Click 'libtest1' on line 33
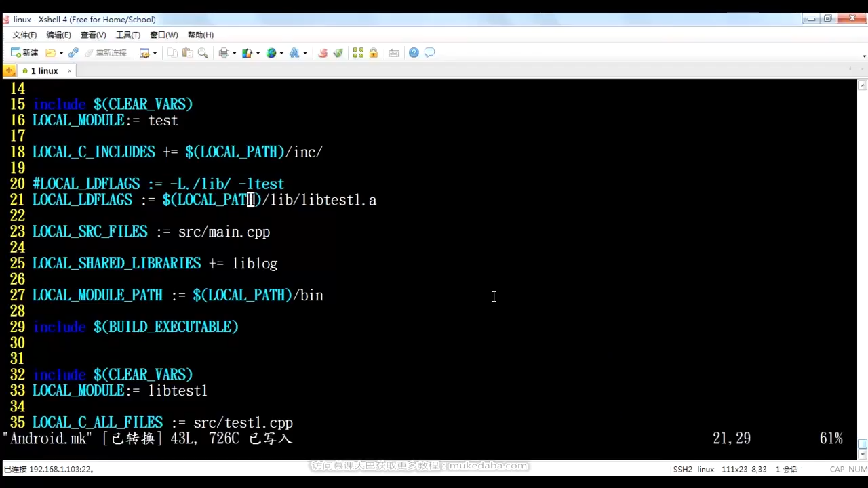 pos(178,390)
